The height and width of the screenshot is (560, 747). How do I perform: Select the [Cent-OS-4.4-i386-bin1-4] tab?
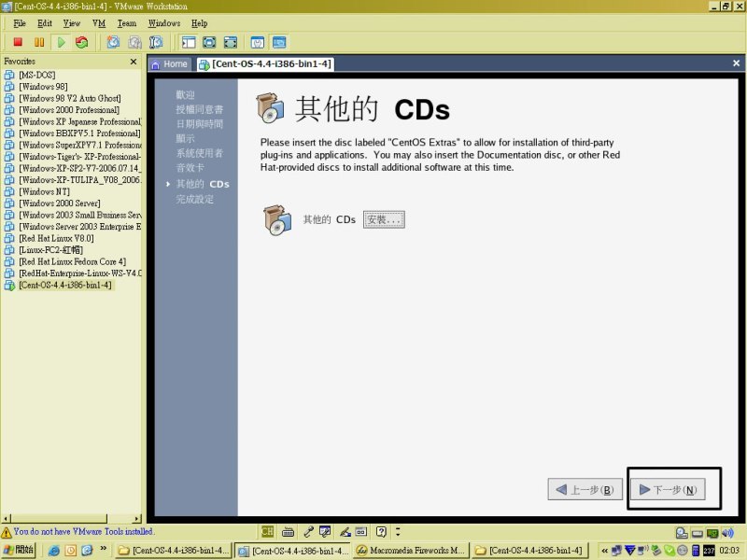(x=265, y=64)
